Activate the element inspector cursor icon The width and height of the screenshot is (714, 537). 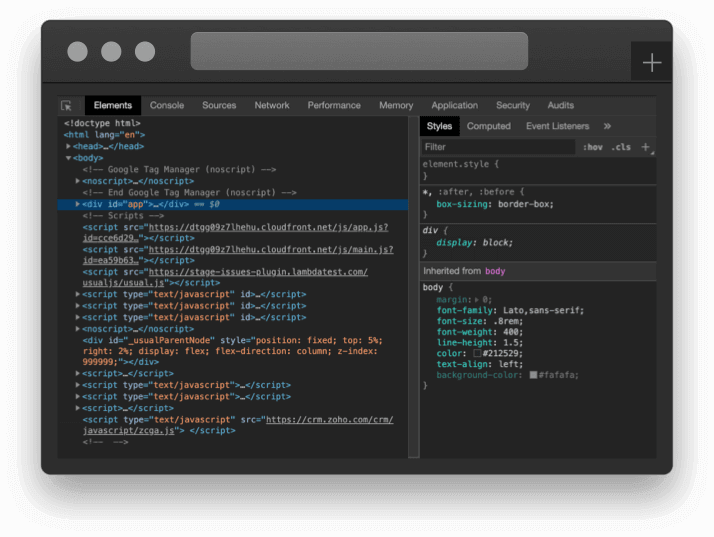[x=66, y=106]
